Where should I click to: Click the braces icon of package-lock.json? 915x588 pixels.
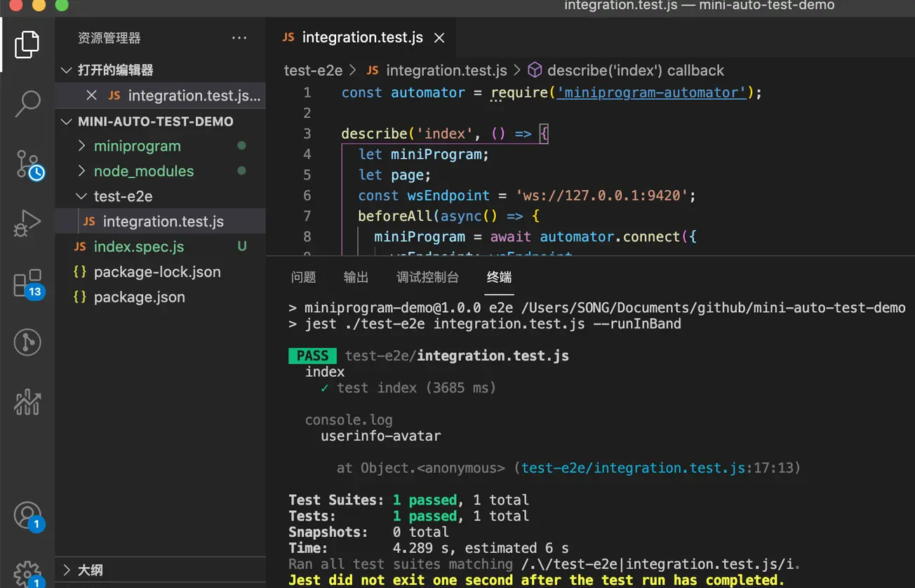click(80, 272)
